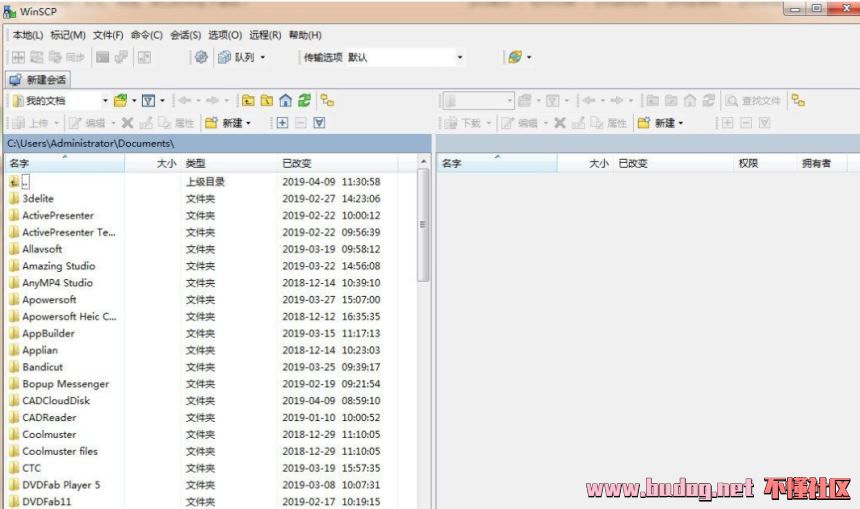The image size is (860, 509).
Task: Click the local 属性 properties button
Action: (177, 123)
